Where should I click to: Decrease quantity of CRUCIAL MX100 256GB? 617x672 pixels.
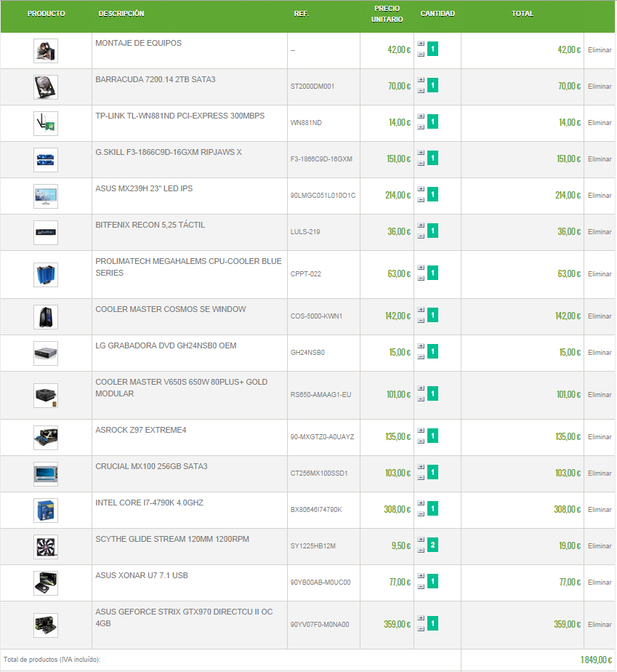point(421,478)
